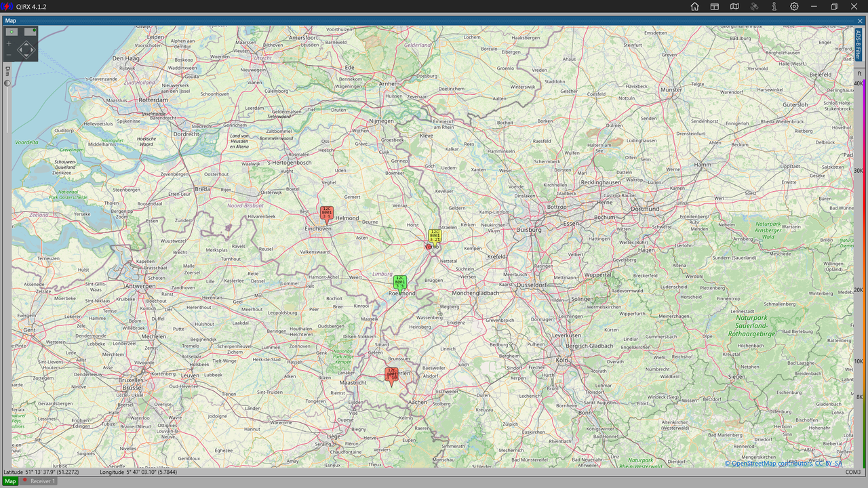868x488 pixels.
Task: Click the Mönchengladbach label on map
Action: pyautogui.click(x=475, y=293)
